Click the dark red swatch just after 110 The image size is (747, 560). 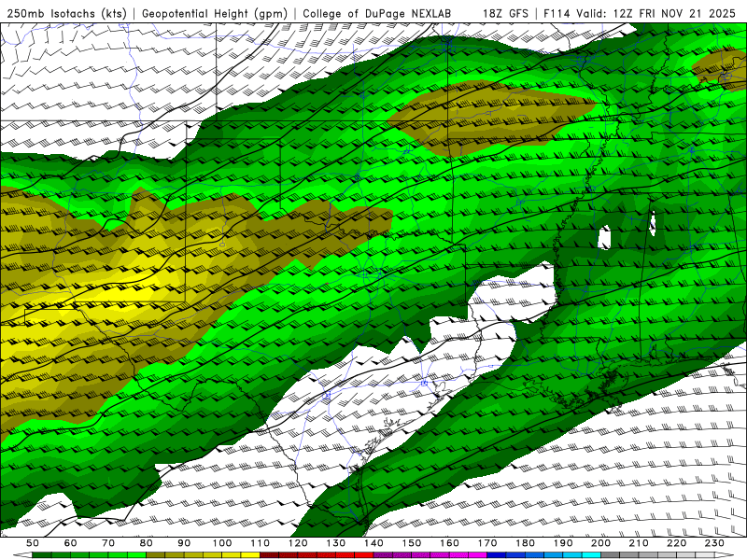coord(269,555)
